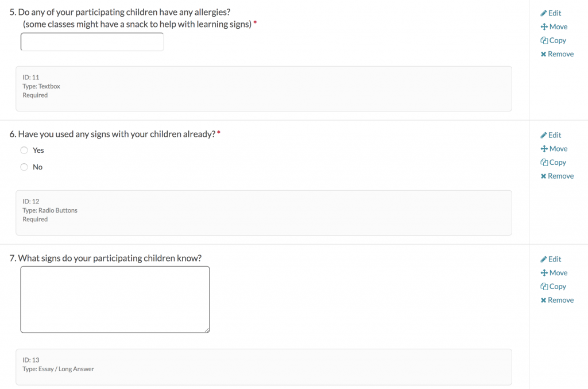Click the Copy icon for question 7

tap(544, 287)
